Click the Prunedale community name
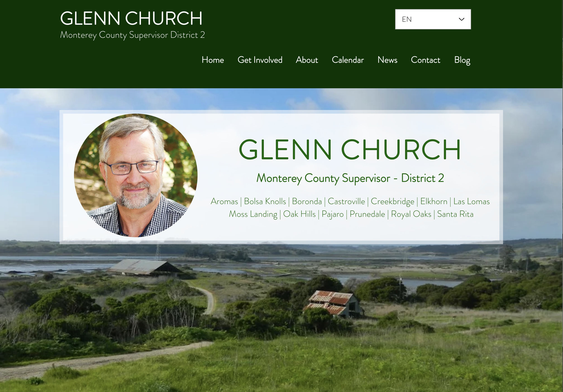Screen dimensions: 563x392 click(x=367, y=214)
